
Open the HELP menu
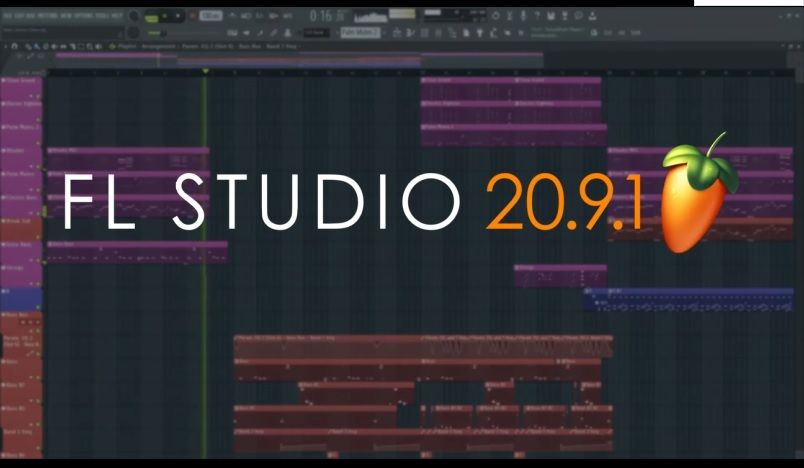coord(117,15)
